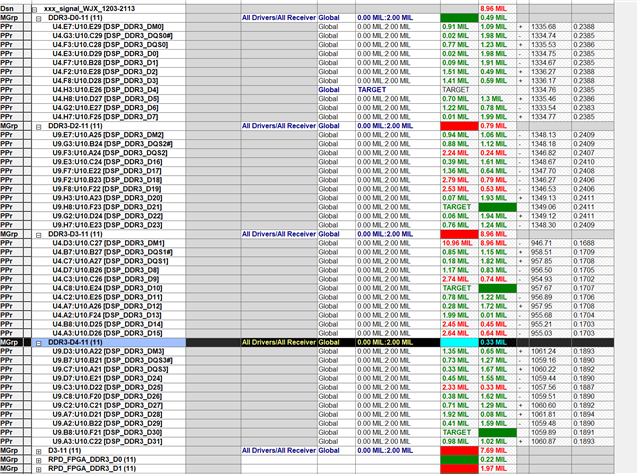
Task: Click the 2.79 MIL actual value for DSP_DDR3_D18
Action: pos(455,180)
